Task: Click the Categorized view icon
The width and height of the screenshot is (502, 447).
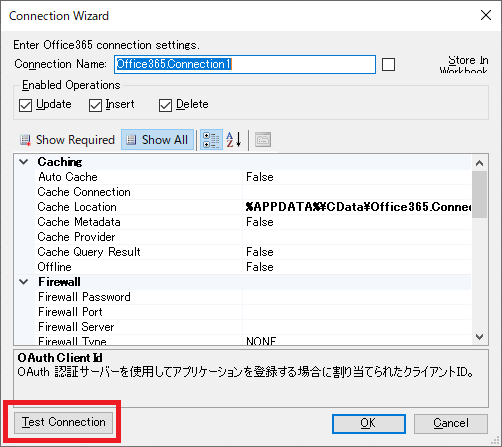Action: tap(211, 140)
